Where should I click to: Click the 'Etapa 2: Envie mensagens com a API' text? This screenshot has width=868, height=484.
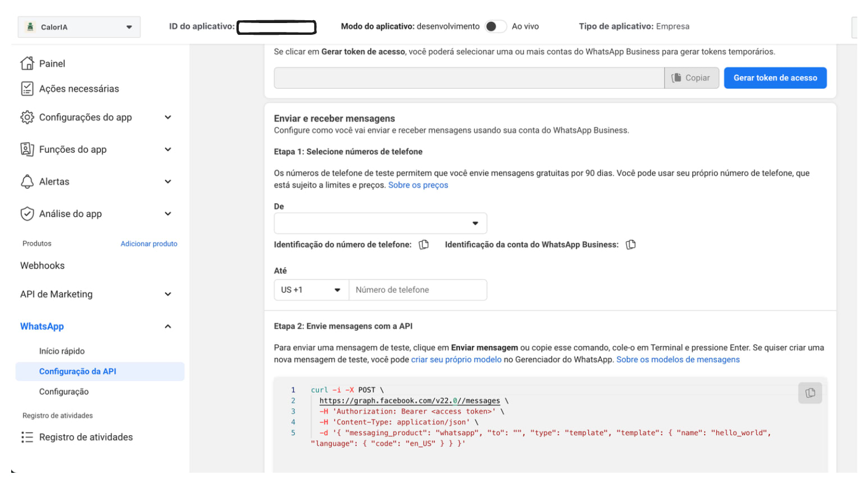[343, 326]
